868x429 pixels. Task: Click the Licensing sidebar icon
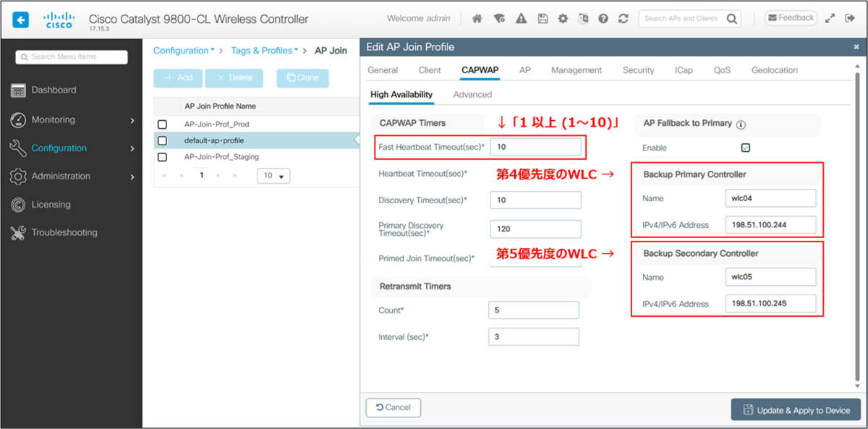(19, 205)
